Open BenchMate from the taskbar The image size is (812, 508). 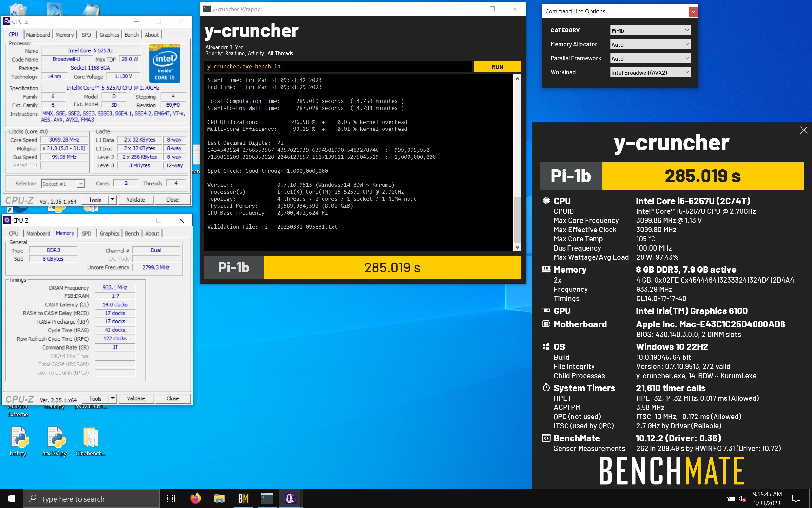click(243, 498)
